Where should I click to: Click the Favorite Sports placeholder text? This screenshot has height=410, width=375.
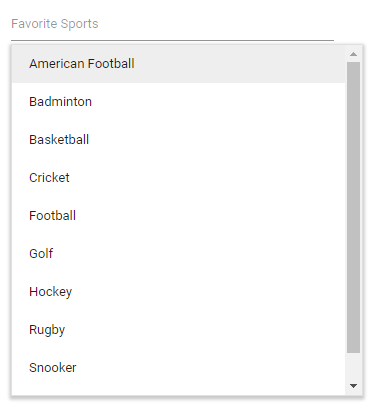[x=55, y=24]
